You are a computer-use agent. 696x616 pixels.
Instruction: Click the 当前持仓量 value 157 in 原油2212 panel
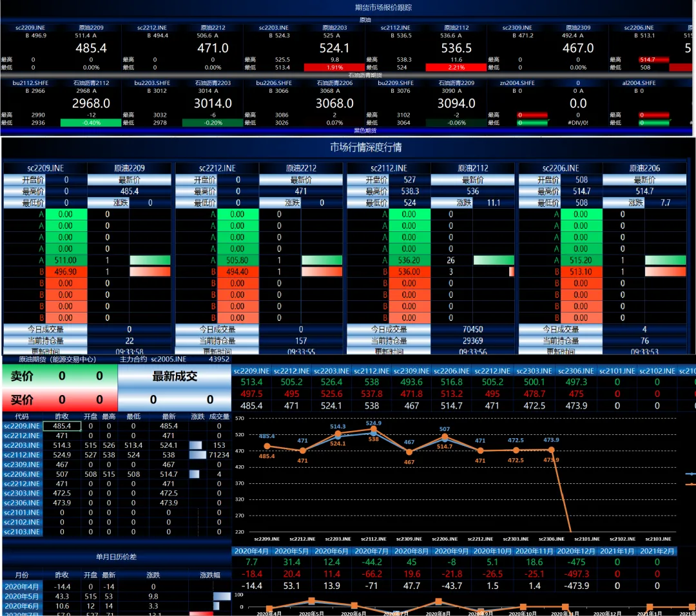coord(301,341)
